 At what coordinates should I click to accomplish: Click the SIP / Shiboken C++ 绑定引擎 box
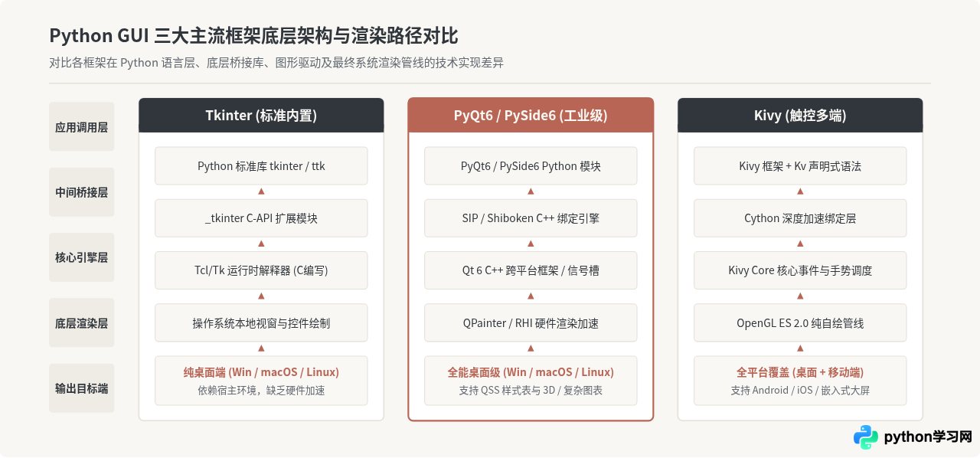(x=531, y=218)
